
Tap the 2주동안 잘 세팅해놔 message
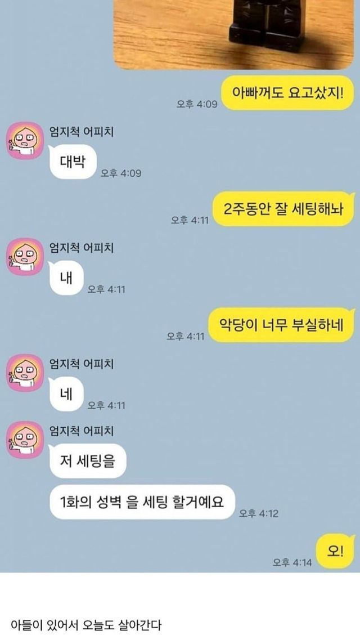283,209
